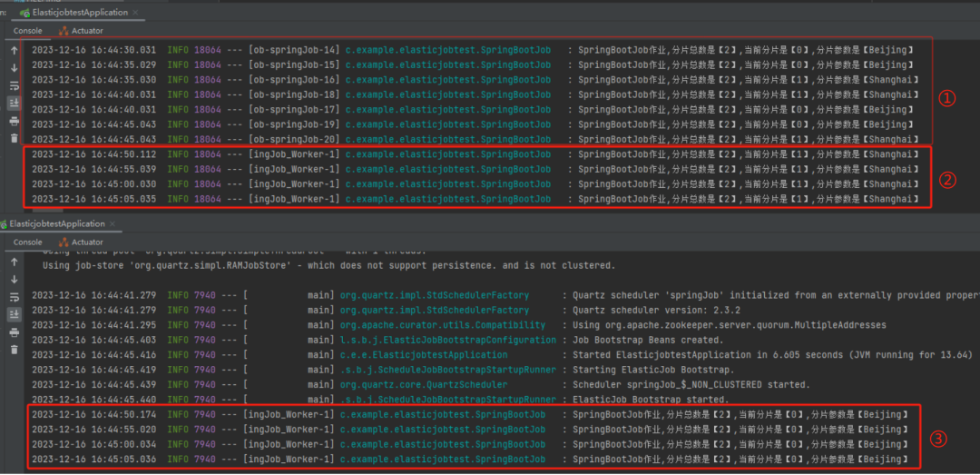Close the upper ElasticjobtestApplication run tab

click(x=135, y=13)
